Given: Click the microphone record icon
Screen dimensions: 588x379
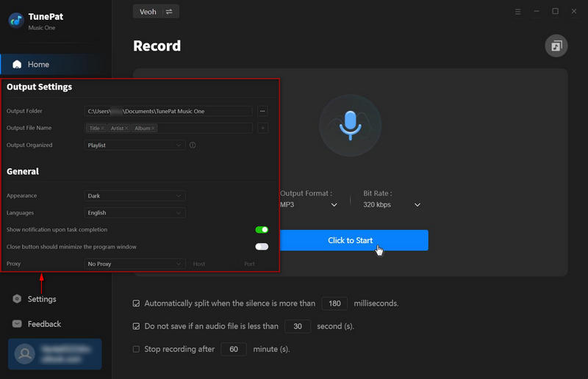Looking at the screenshot, I should (x=350, y=126).
